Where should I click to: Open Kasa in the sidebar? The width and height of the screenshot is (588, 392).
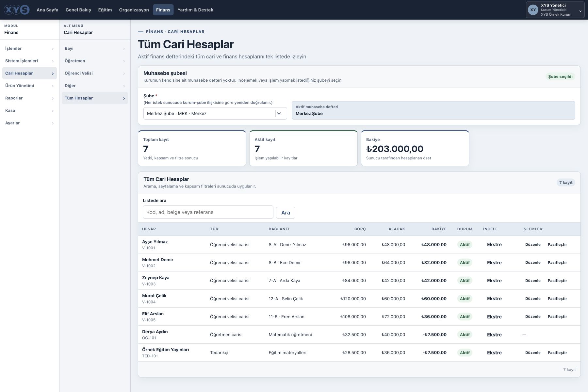[x=29, y=110]
